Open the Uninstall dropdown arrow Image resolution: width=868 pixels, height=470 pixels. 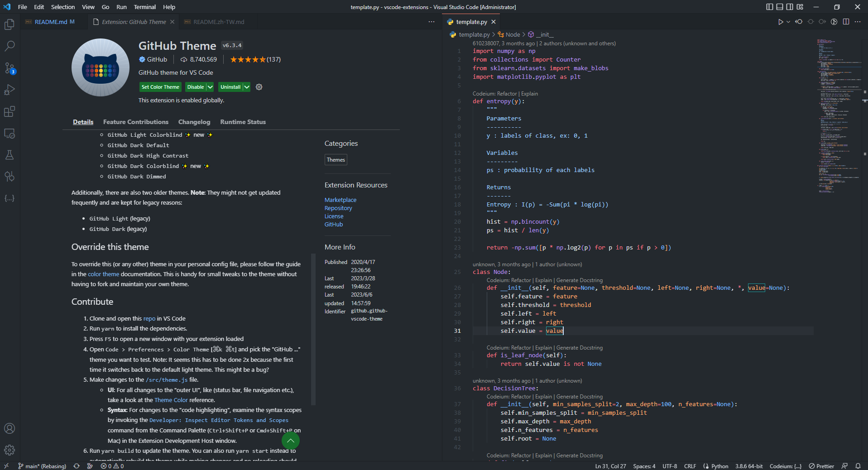pyautogui.click(x=246, y=87)
